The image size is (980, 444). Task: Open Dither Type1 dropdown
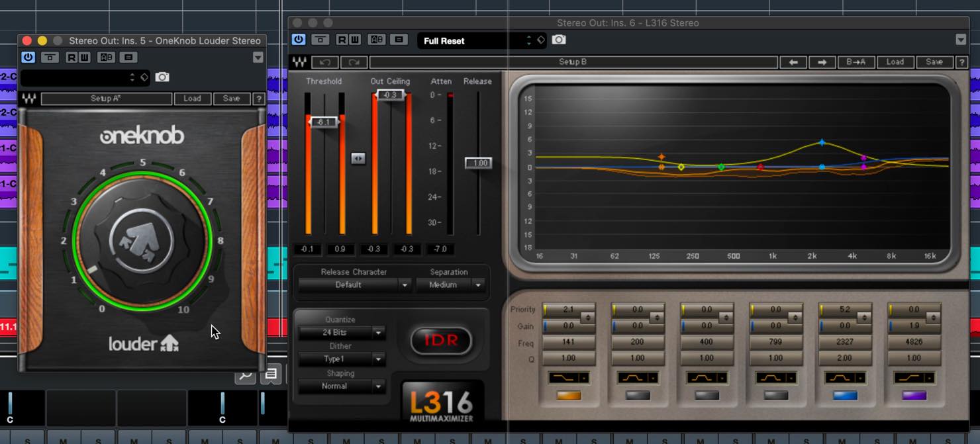342,359
